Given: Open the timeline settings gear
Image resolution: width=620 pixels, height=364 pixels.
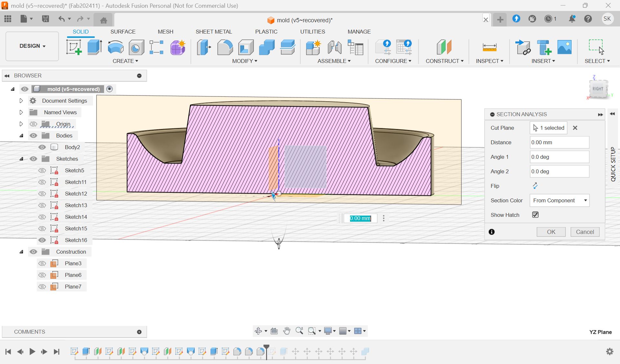Looking at the screenshot, I should pyautogui.click(x=610, y=351).
